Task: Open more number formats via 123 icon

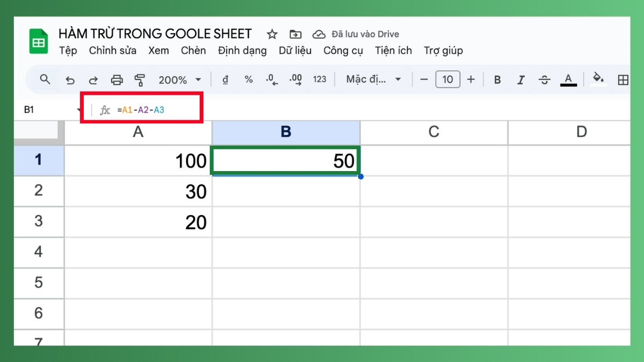Action: pyautogui.click(x=319, y=79)
